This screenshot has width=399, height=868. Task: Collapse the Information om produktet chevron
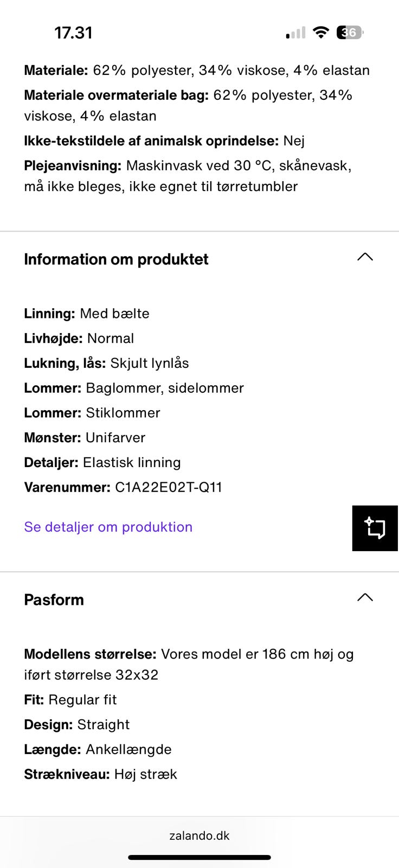click(365, 257)
